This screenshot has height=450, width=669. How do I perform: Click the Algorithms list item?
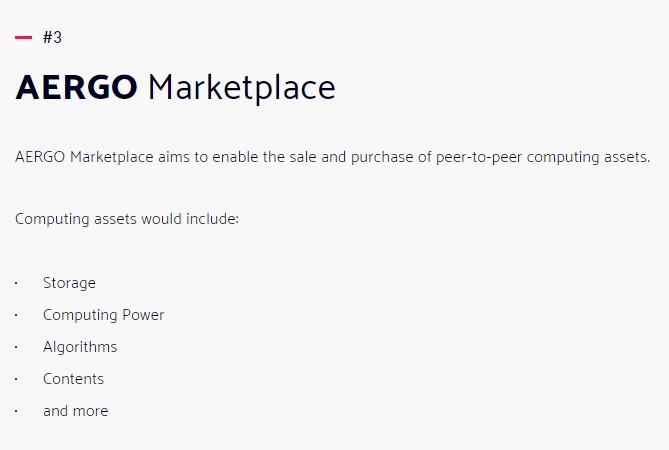(x=80, y=347)
